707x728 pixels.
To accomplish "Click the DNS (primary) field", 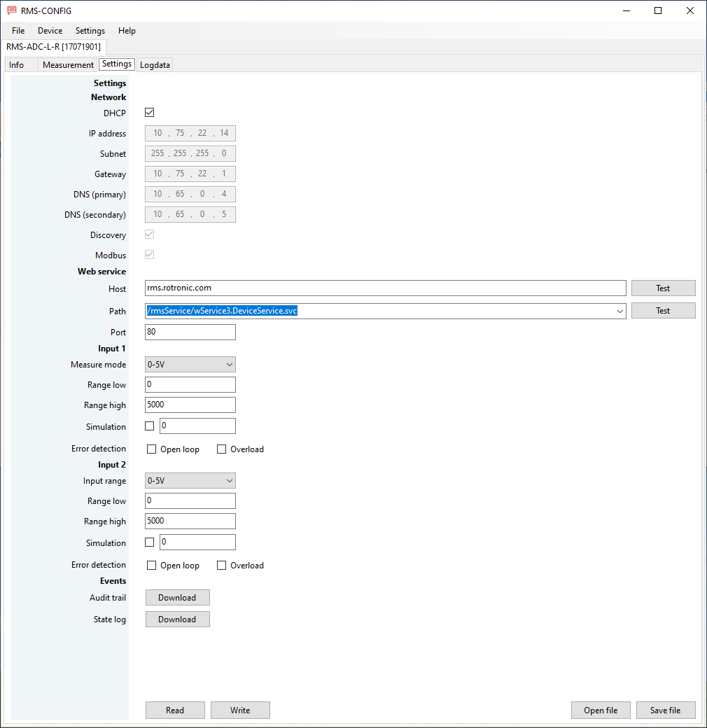I will (x=190, y=194).
